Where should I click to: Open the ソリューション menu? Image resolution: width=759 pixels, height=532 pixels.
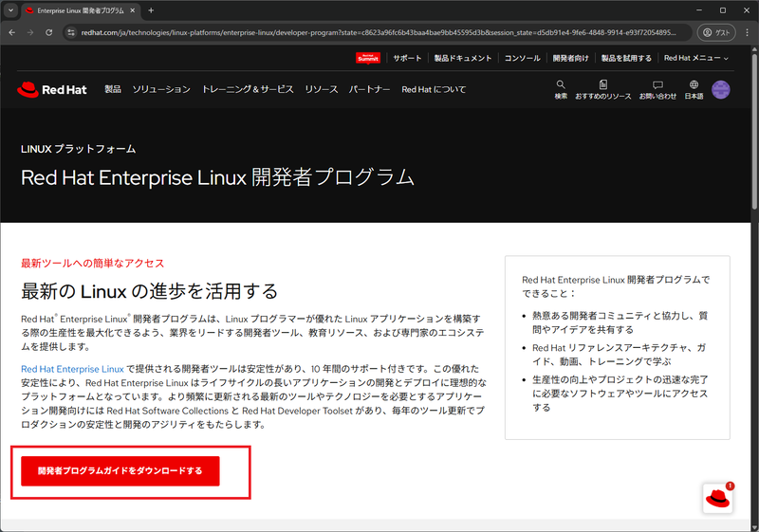(161, 89)
